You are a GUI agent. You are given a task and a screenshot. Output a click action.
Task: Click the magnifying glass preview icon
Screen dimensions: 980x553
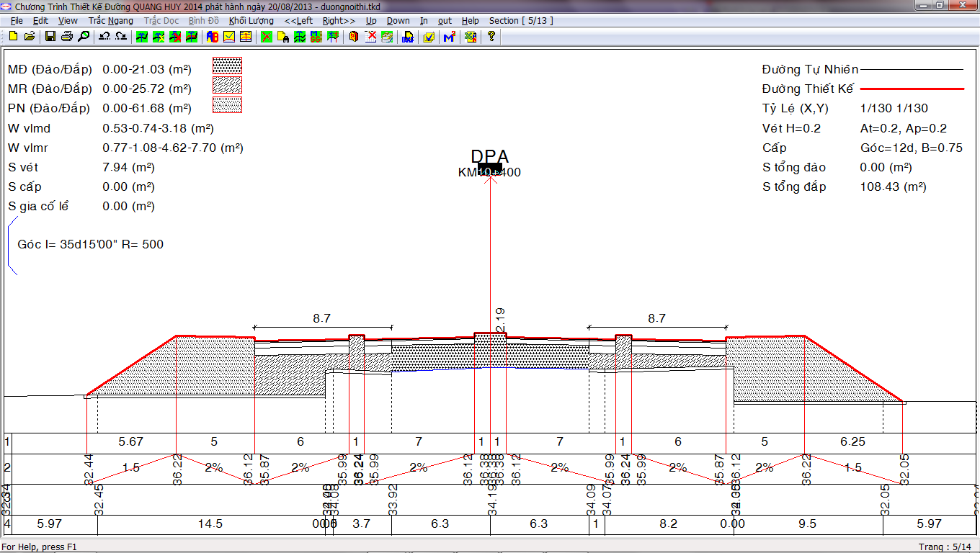tap(84, 36)
